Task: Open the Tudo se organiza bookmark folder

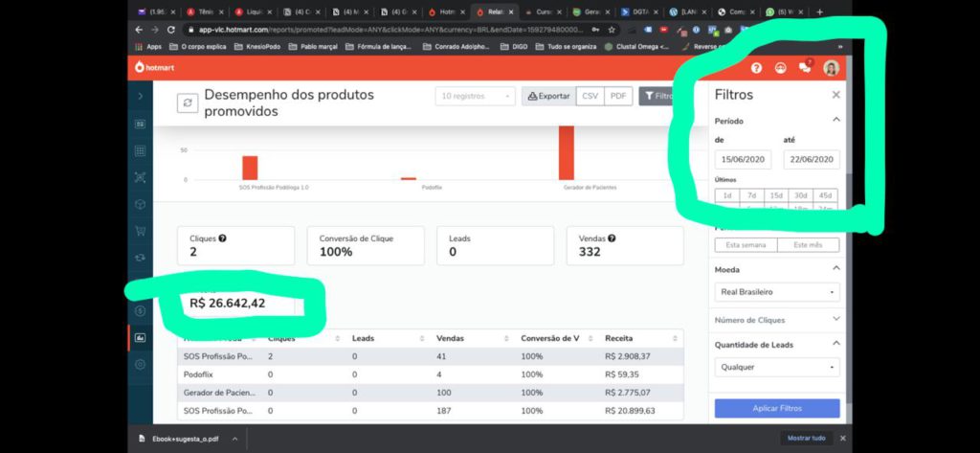Action: 567,46
